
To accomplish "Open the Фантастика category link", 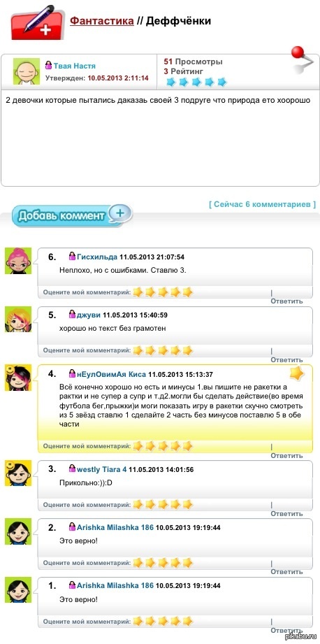I will (x=102, y=20).
